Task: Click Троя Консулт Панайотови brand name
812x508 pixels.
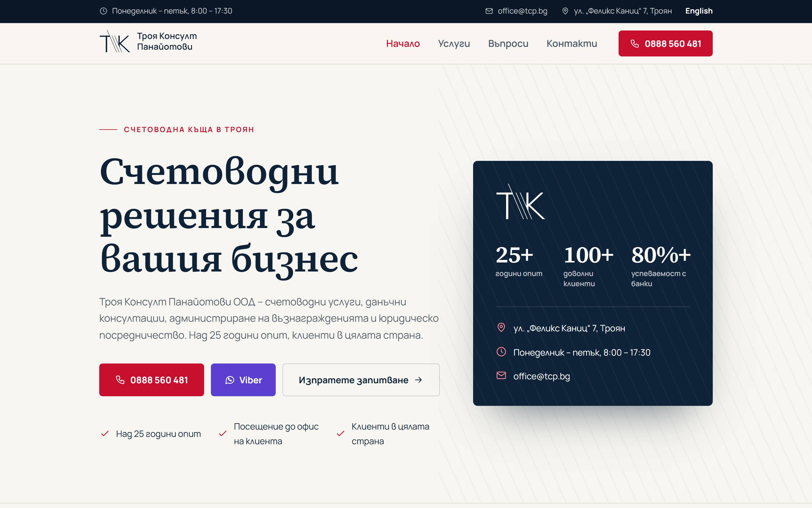Action: coord(167,41)
